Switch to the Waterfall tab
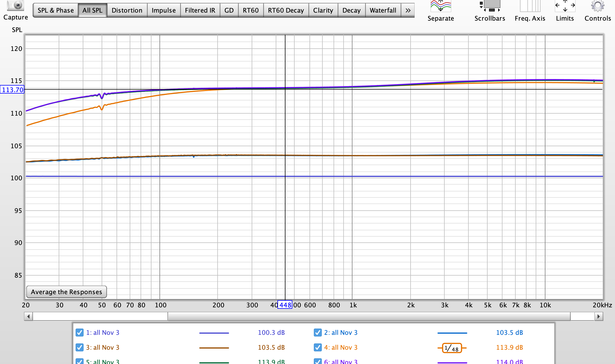 [x=383, y=10]
